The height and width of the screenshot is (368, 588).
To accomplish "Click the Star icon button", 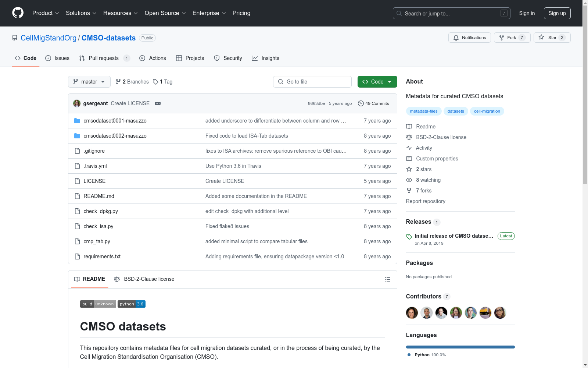I will pos(552,38).
